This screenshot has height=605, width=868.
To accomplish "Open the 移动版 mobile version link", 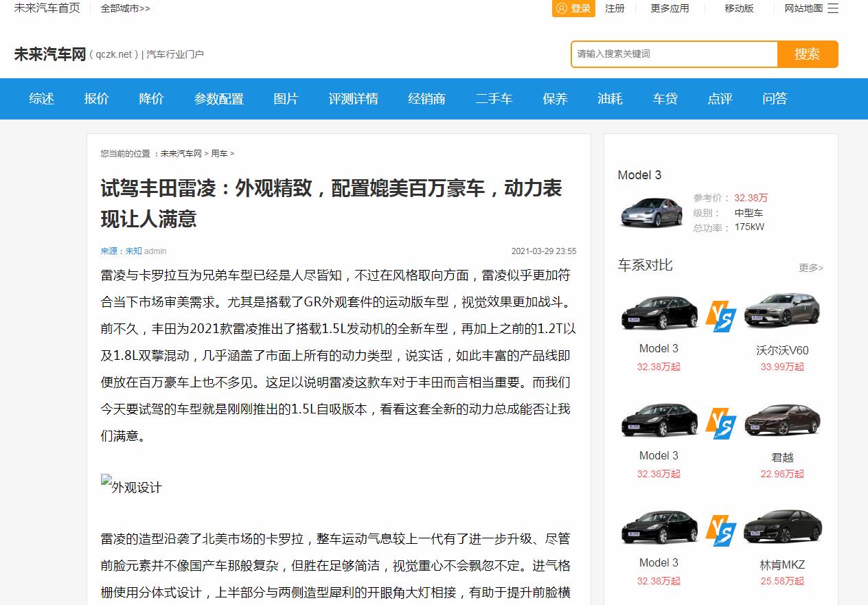I will [739, 8].
